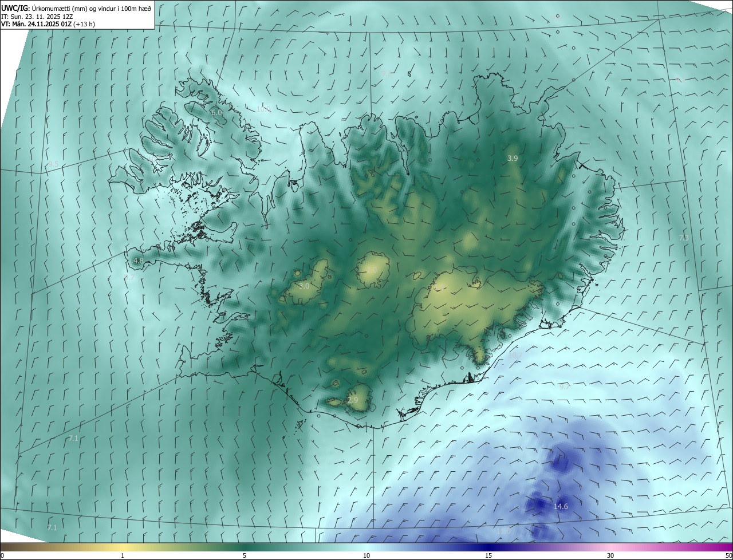Click the initial time "IT: Sun. 23. 11. 2025 12Z"
The width and height of the screenshot is (733, 560).
37,17
